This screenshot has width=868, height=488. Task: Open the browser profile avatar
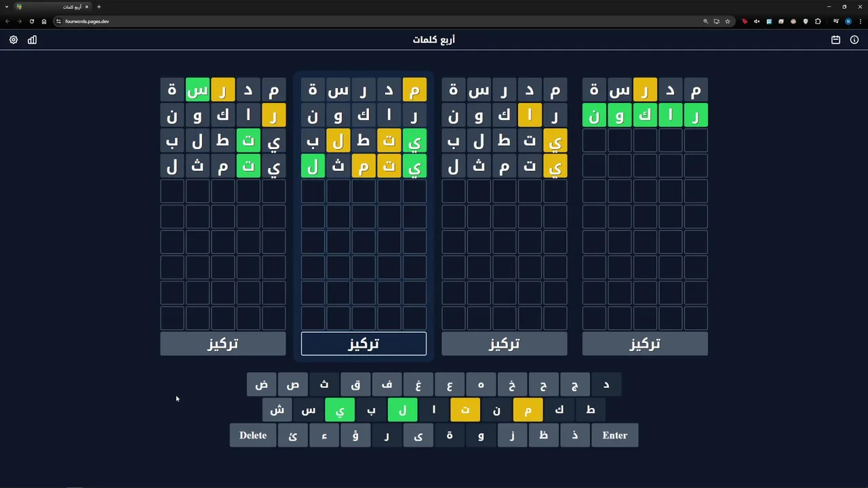pyautogui.click(x=848, y=21)
